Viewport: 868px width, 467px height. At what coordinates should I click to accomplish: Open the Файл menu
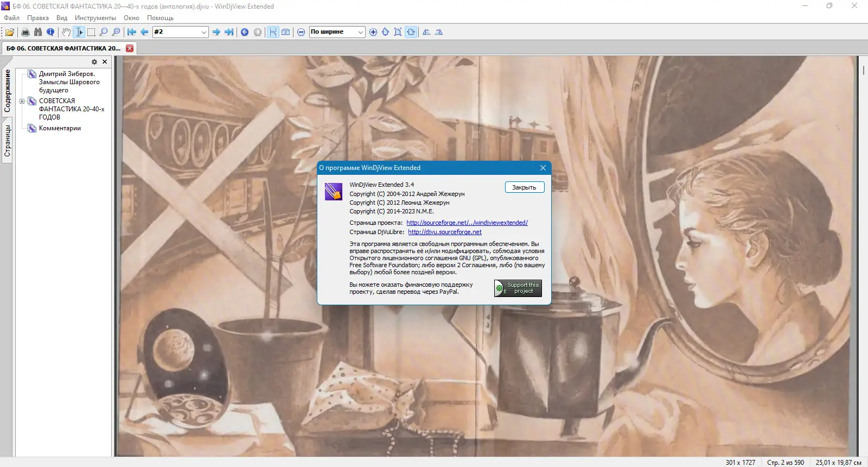coord(11,18)
